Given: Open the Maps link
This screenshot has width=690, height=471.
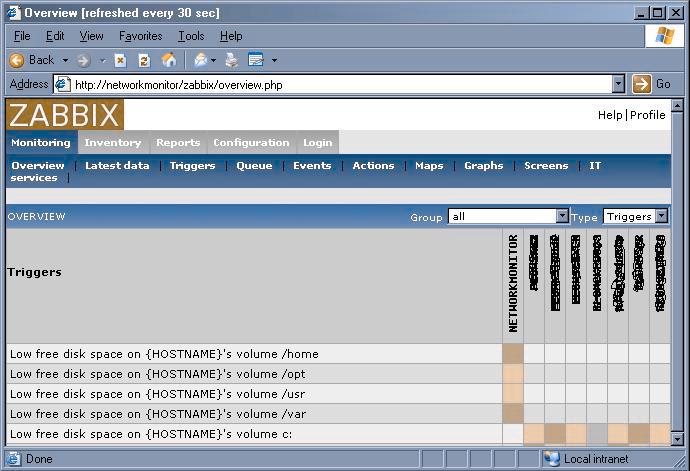Looking at the screenshot, I should click(429, 166).
